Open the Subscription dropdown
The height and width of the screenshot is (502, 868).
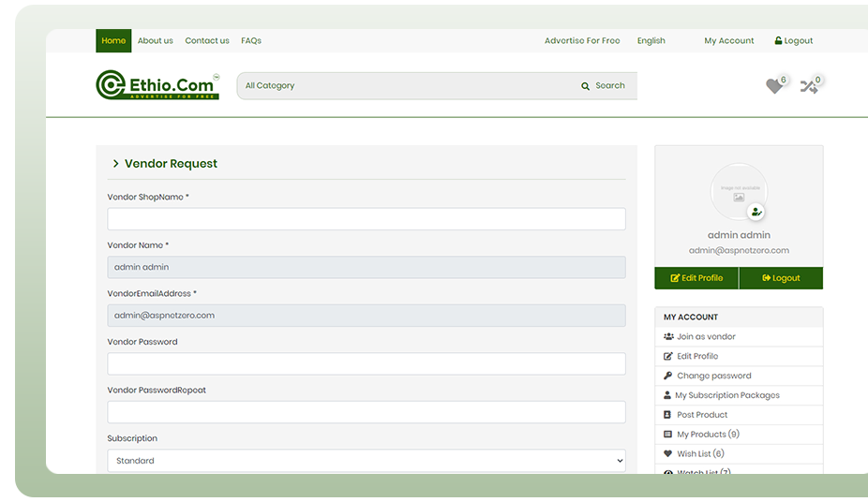click(x=366, y=461)
